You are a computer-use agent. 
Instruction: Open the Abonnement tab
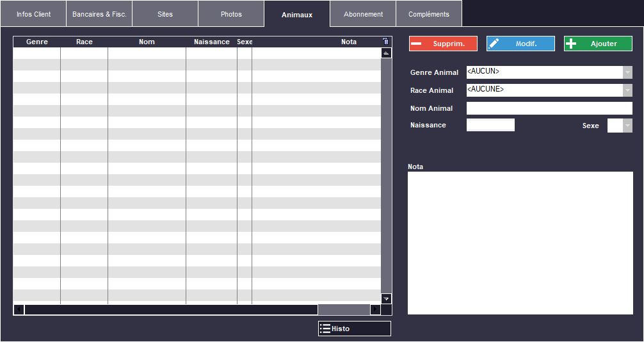[363, 14]
